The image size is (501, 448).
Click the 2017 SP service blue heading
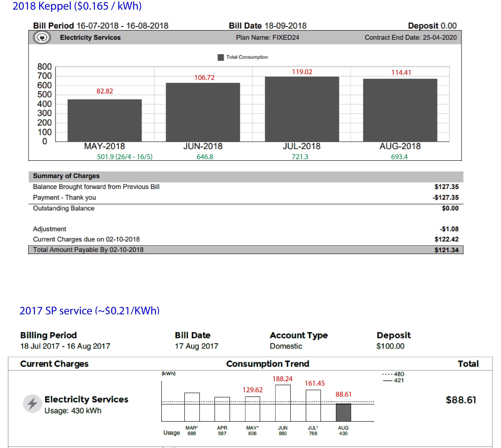(x=89, y=311)
